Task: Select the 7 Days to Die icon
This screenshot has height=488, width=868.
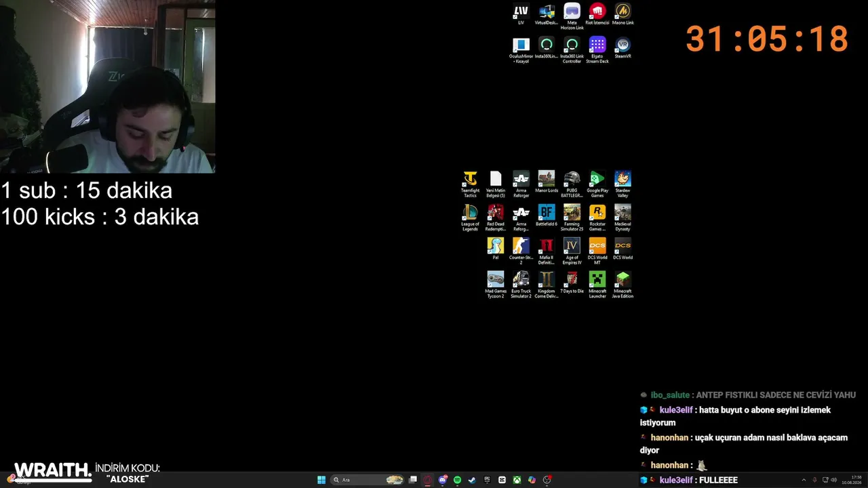Action: [572, 282]
